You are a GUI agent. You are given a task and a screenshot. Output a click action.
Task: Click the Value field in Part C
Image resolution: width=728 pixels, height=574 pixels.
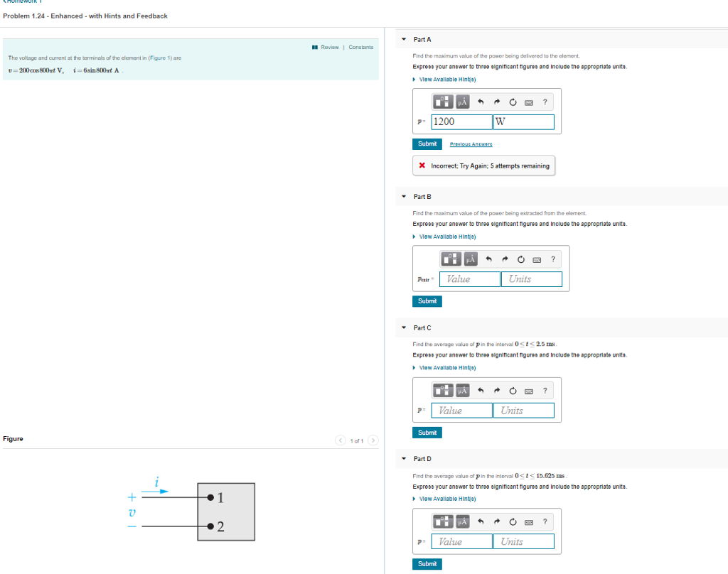pos(461,410)
